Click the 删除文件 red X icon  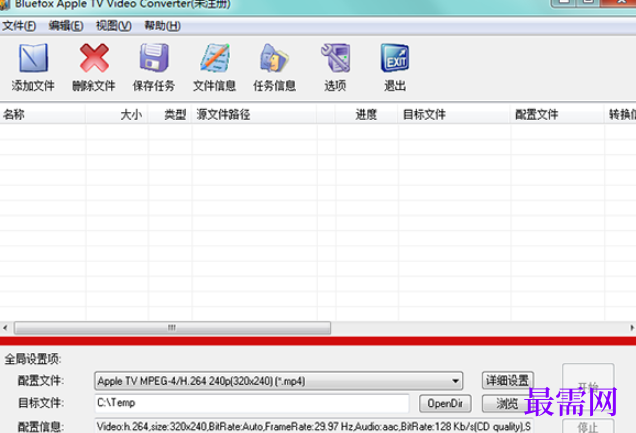(x=94, y=58)
